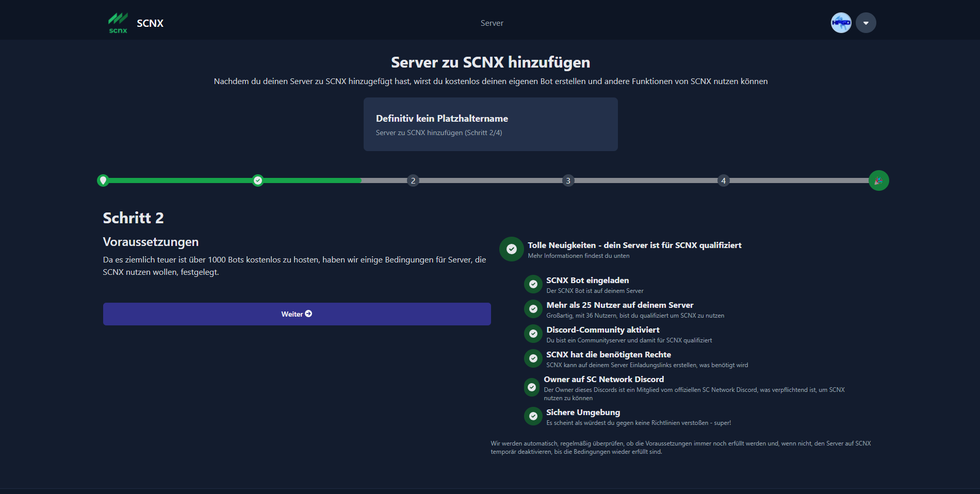Select the completed checkmark step marker

tap(258, 180)
